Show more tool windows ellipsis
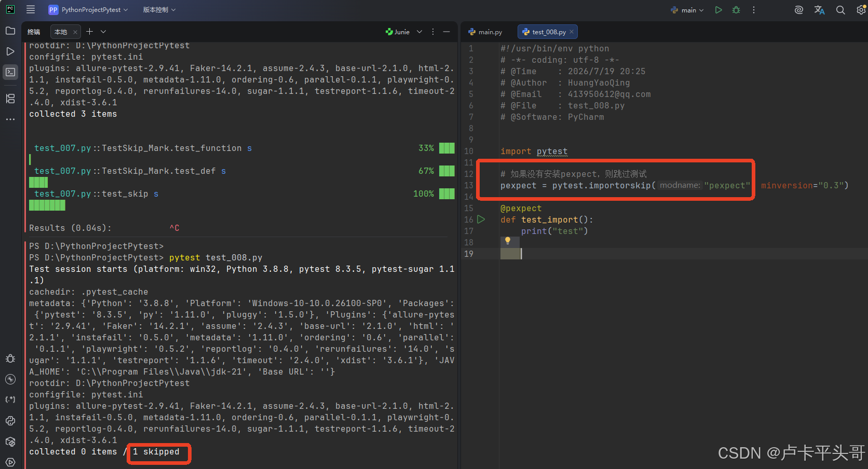Screen dimensions: 868x469 [x=10, y=119]
